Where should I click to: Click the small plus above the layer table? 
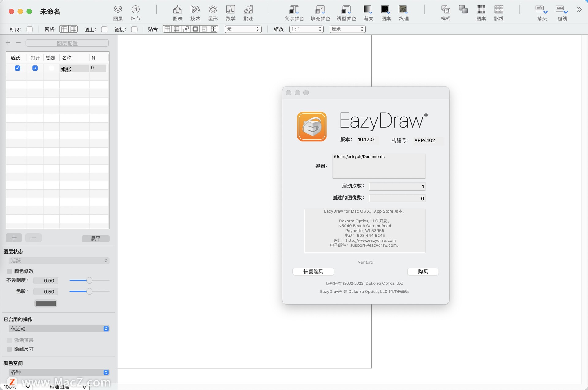point(8,43)
